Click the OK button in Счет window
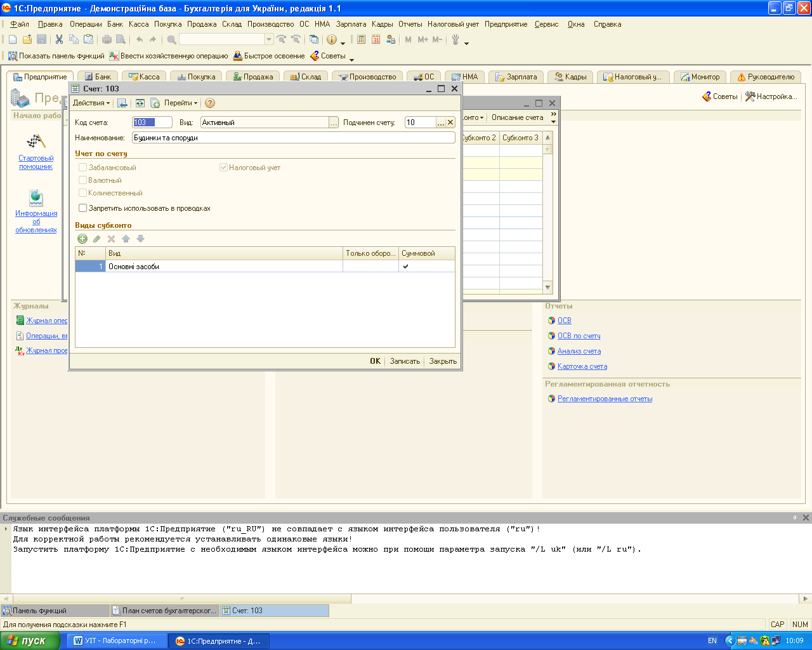The image size is (812, 650). point(376,361)
